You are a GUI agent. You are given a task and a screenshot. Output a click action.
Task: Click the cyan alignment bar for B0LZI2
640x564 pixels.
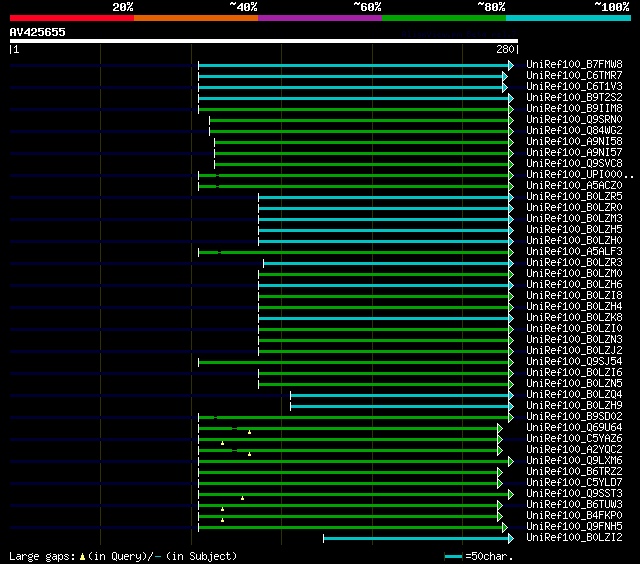pyautogui.click(x=416, y=539)
